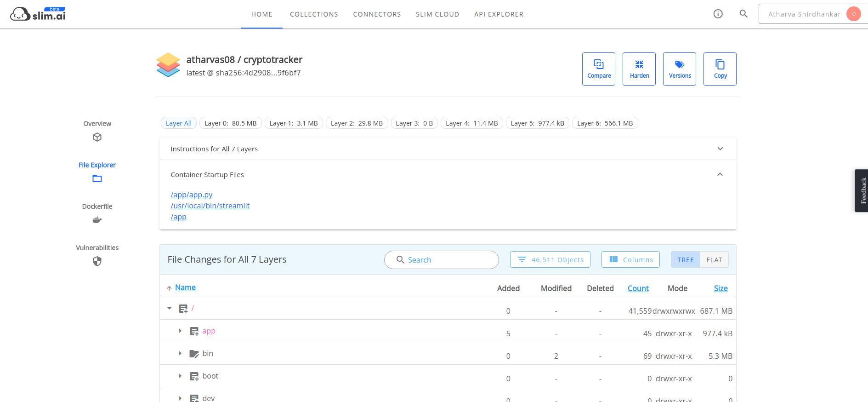Click the boot folder icon
868x402 pixels.
(194, 376)
